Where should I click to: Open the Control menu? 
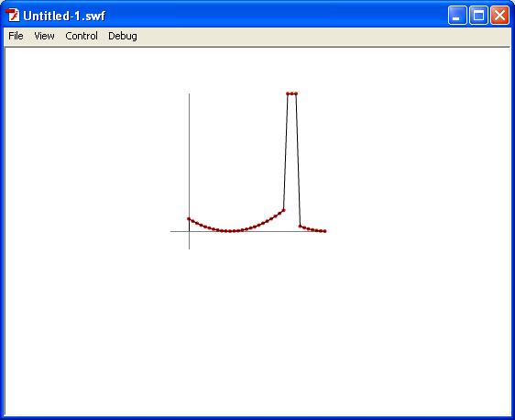tap(82, 36)
